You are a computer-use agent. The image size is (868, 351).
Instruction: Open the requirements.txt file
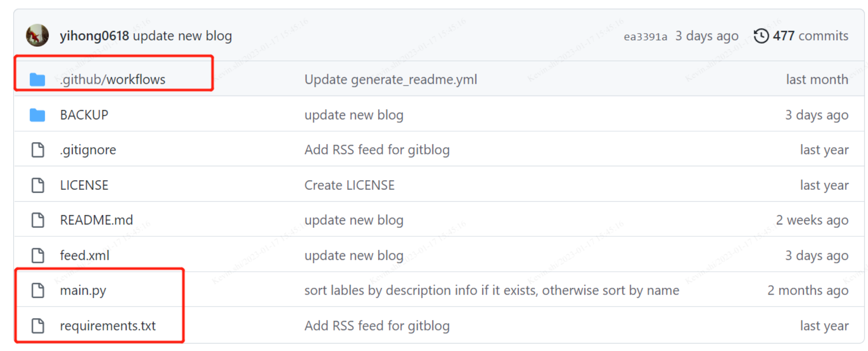(108, 325)
